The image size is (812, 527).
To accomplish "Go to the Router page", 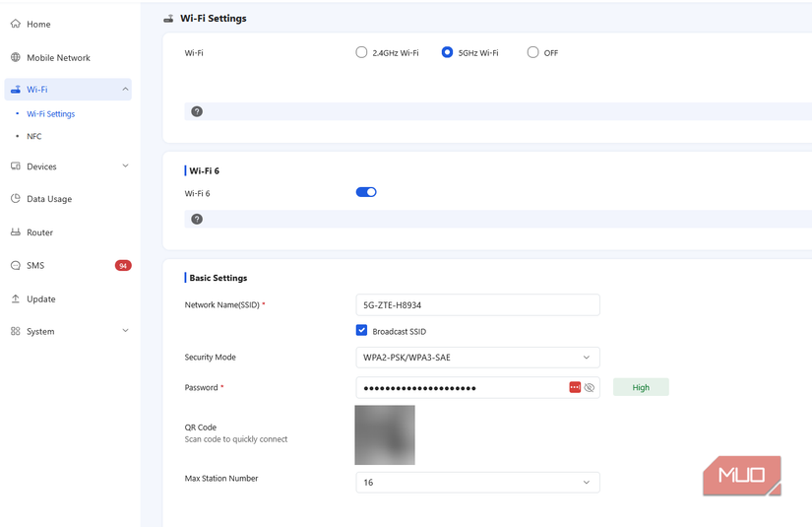I will pos(40,232).
